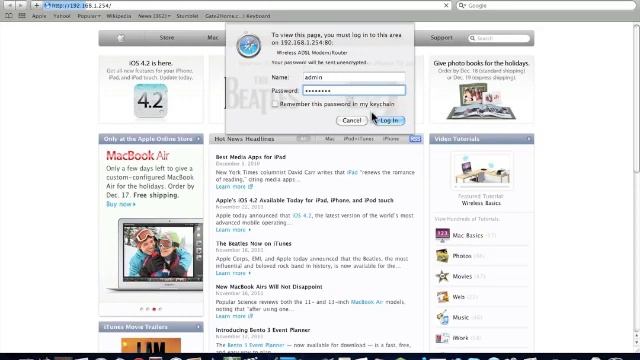
Task: Select the iPod + iTunes filter in Hot News
Action: 358,139
